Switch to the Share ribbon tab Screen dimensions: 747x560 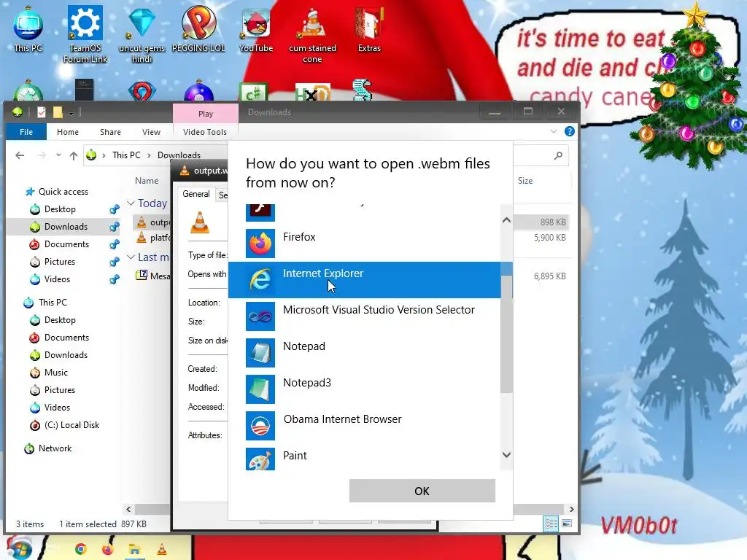pyautogui.click(x=110, y=132)
